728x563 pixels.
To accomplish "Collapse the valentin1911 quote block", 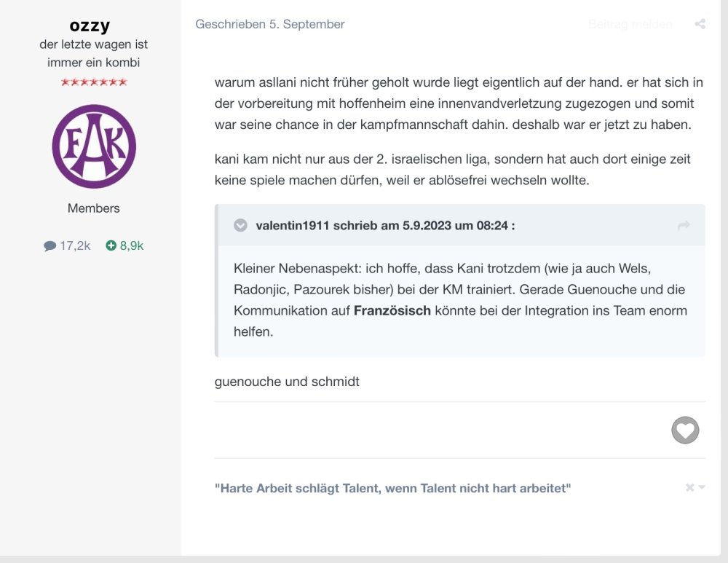I will 240,226.
